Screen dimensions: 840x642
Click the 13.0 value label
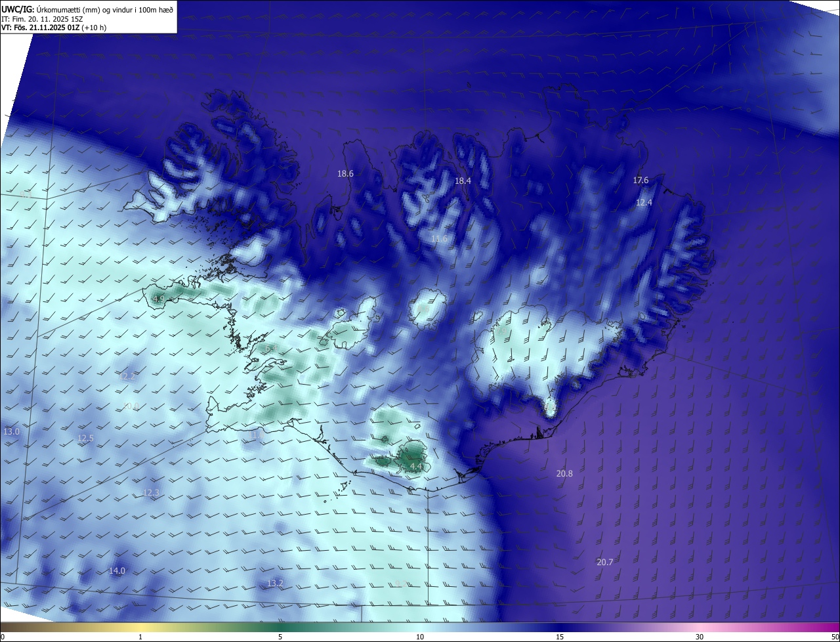(x=12, y=432)
